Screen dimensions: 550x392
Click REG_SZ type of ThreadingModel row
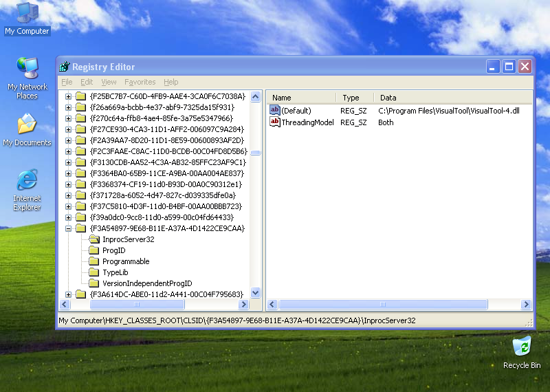[x=353, y=122]
